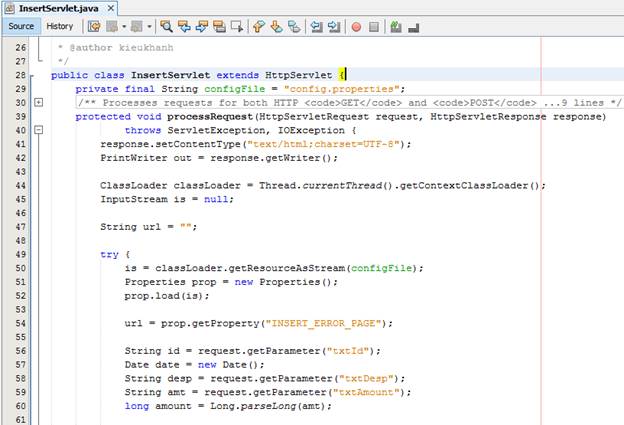Click the folded comment text 'Processes requests for both HTTP'
This screenshot has width=624, height=425.
click(200, 103)
